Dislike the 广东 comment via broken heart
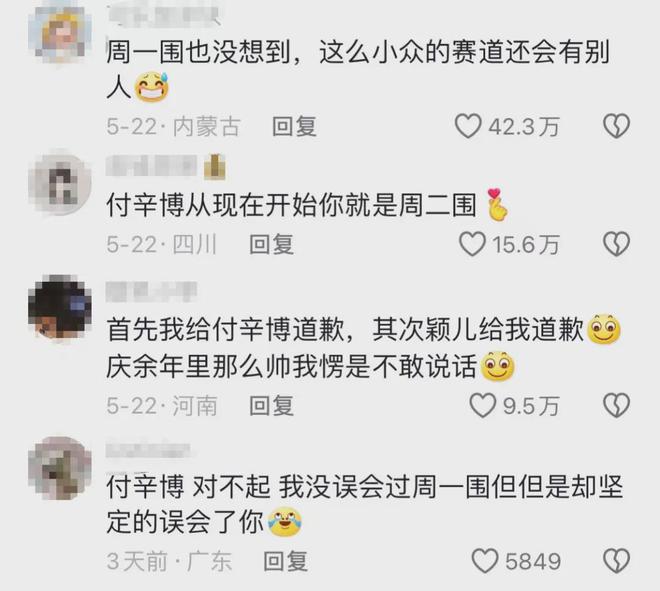The width and height of the screenshot is (660, 591). 616,561
